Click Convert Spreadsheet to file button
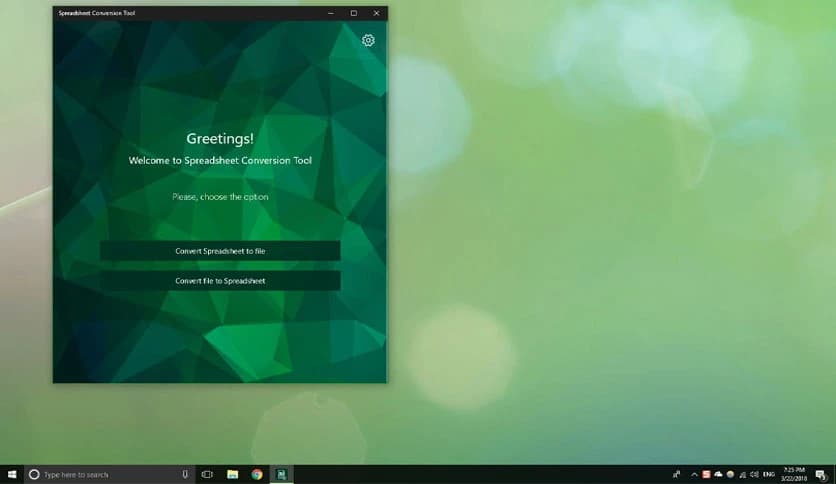This screenshot has width=836, height=484. tap(220, 251)
